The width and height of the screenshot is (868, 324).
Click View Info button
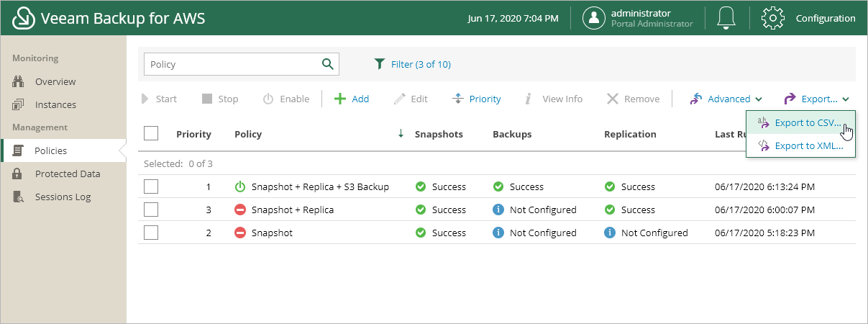(x=553, y=99)
